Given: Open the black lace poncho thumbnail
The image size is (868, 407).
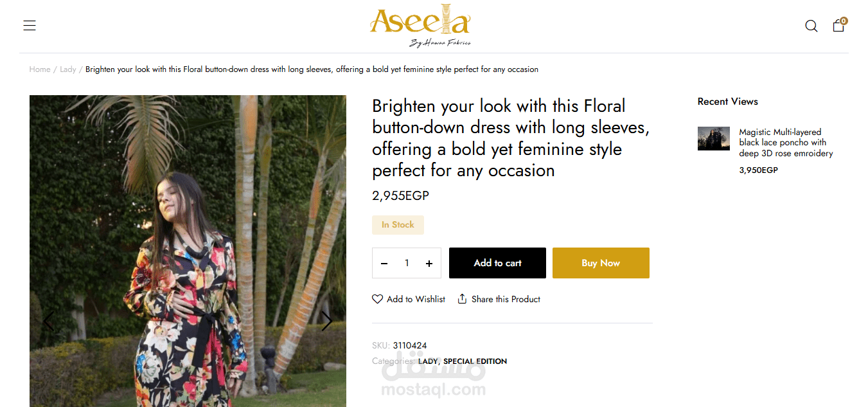Looking at the screenshot, I should coord(713,139).
